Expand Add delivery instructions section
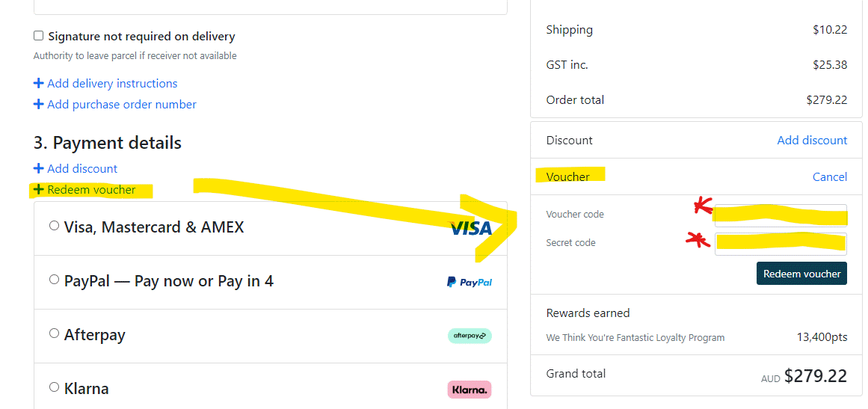 [x=112, y=84]
